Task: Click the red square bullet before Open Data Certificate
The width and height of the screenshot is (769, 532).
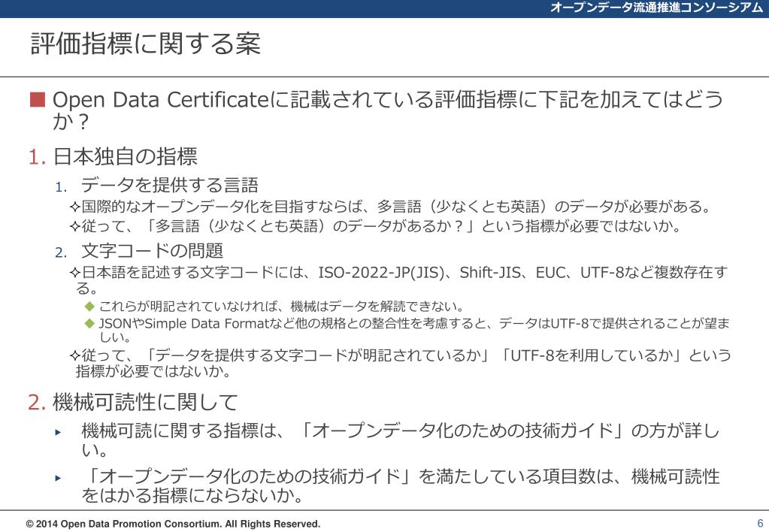Action: [38, 99]
